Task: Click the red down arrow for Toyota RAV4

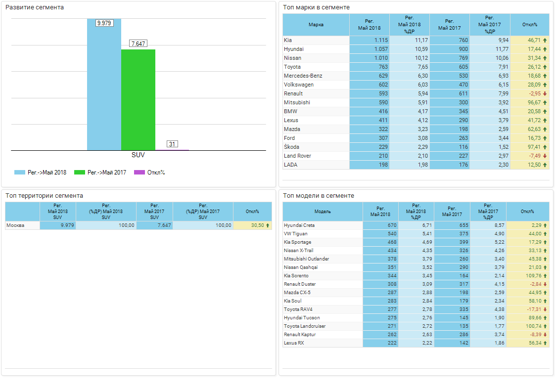Action: point(545,309)
